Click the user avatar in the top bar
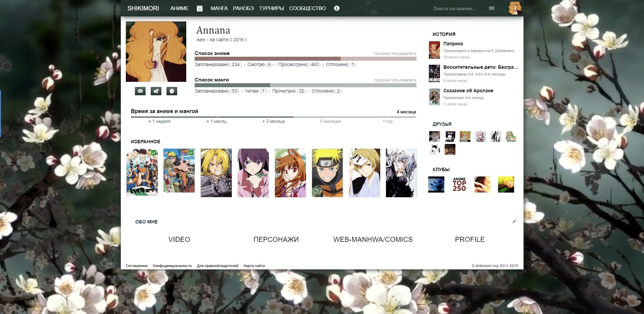The width and height of the screenshot is (644, 314). click(515, 8)
